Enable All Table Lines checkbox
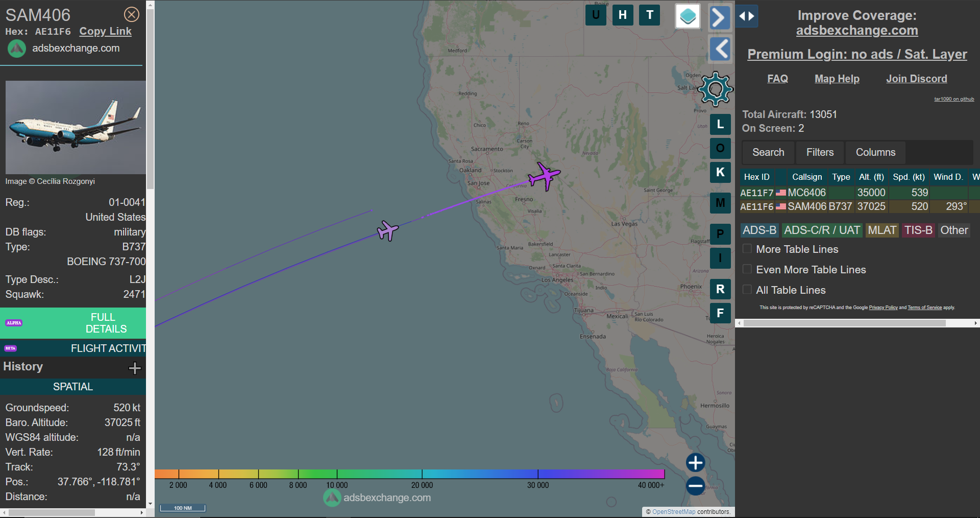Viewport: 980px width, 518px height. (x=747, y=290)
